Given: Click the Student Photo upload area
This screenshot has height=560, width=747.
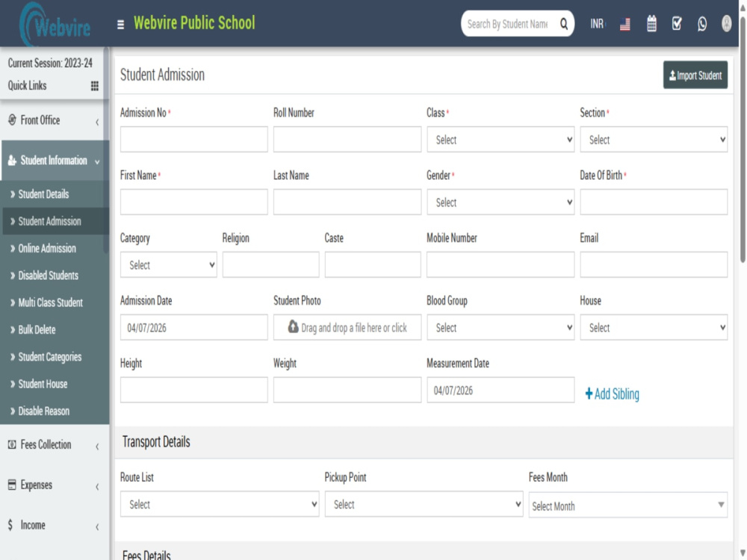Looking at the screenshot, I should coord(347,328).
